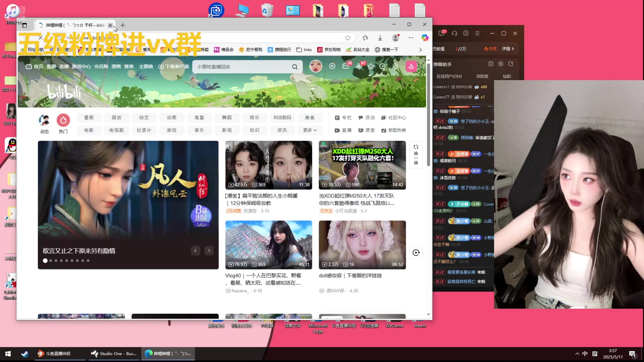The height and width of the screenshot is (362, 644).
Task: Open Edge favorites list icon
Action: click(x=365, y=38)
